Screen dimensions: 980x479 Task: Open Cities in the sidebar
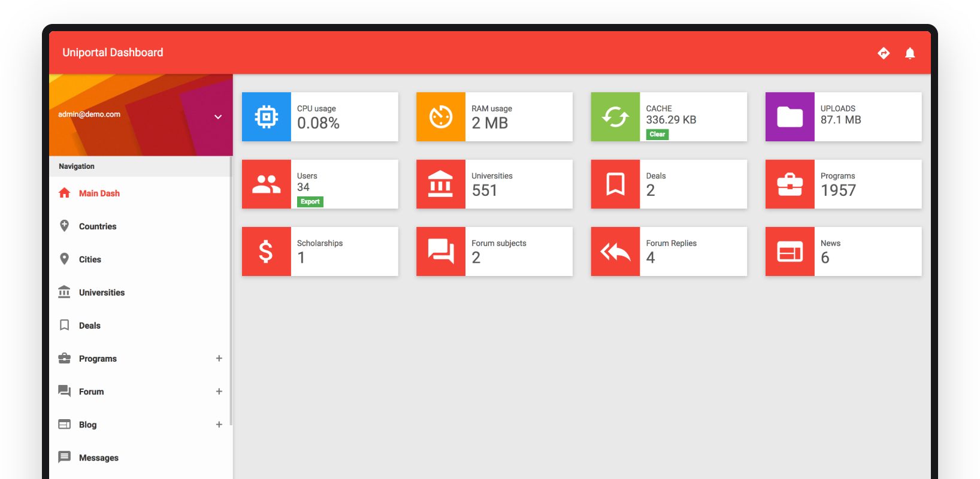pos(140,259)
